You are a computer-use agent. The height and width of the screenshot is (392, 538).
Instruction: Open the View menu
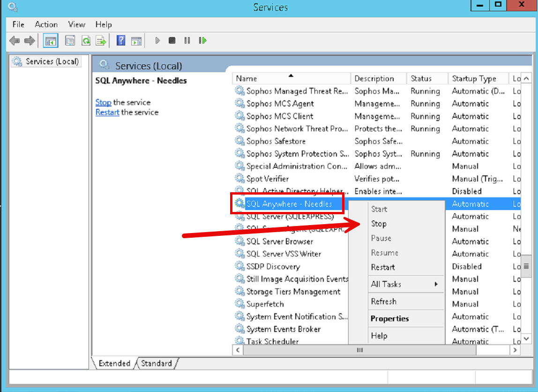(76, 24)
